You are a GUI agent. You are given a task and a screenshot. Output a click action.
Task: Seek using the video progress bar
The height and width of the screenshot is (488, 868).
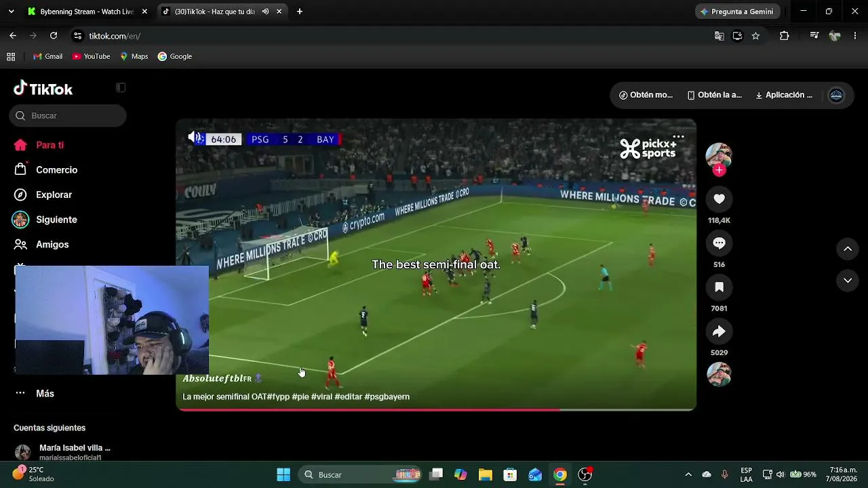436,409
